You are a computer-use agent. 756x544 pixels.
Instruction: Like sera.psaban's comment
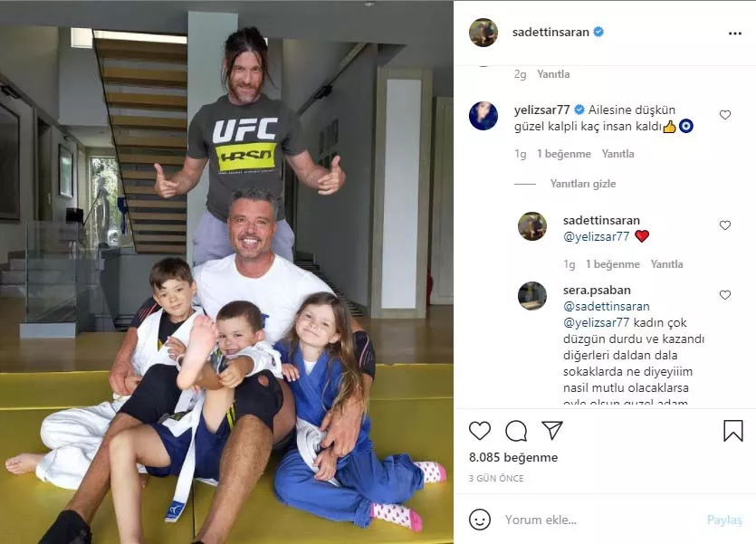(x=724, y=295)
